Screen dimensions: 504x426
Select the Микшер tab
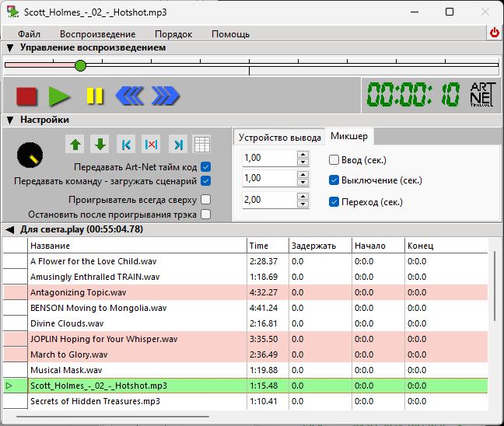click(x=349, y=136)
